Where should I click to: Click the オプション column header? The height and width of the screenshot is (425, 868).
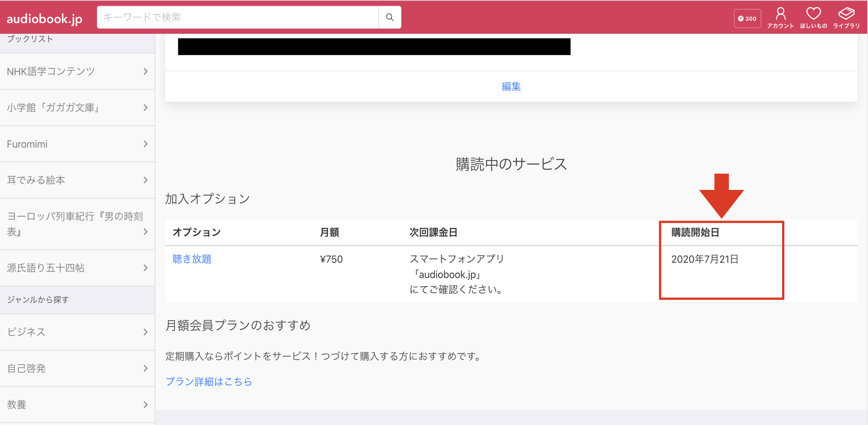click(x=197, y=232)
